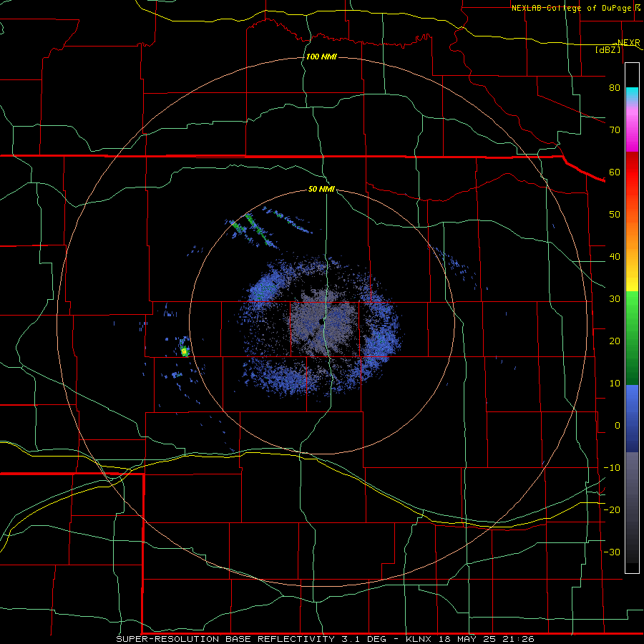Screen dimensions: 644x644
Task: Click the -20 value on the dBZ scale
Action: (612, 509)
